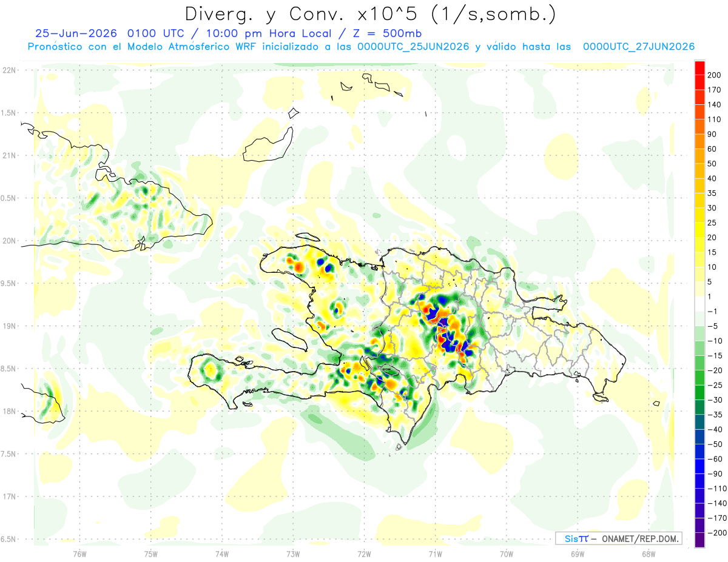The image size is (728, 562).
Task: Click the positive 110 colorbar label
Action: tap(714, 119)
